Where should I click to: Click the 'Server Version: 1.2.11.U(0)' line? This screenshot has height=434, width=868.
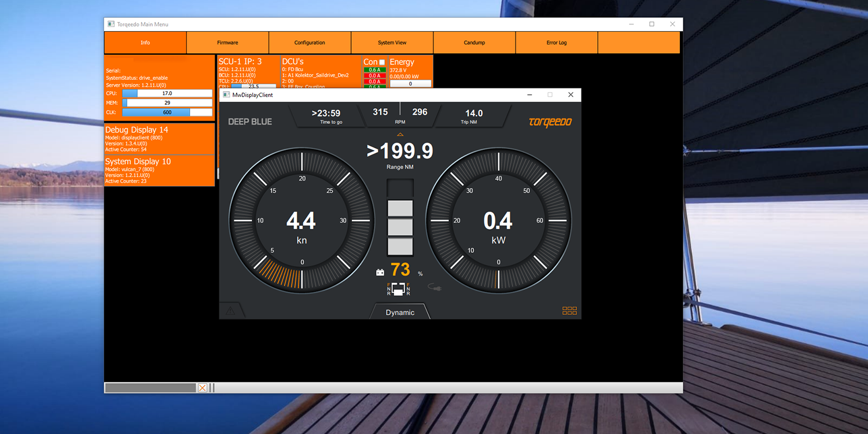[135, 85]
